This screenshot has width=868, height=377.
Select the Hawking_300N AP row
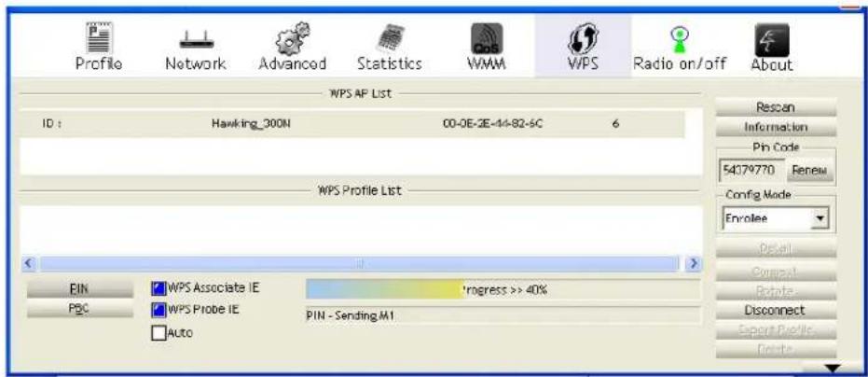[x=352, y=123]
